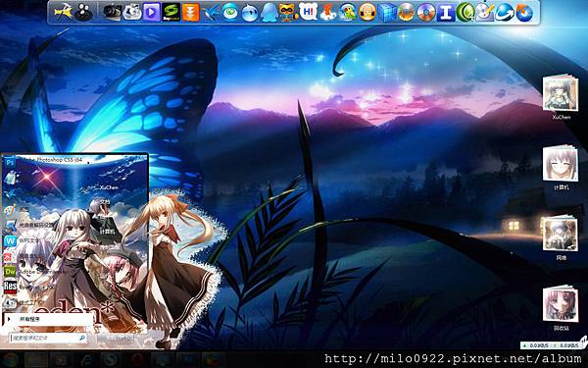Focus the Start menu search box
Screen dimensions: 588x368
click(48, 338)
